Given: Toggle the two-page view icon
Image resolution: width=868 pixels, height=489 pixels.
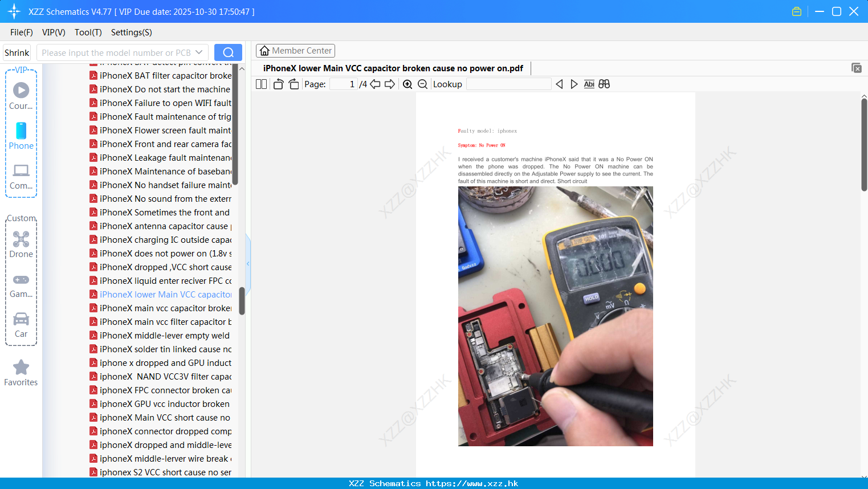Looking at the screenshot, I should [261, 84].
